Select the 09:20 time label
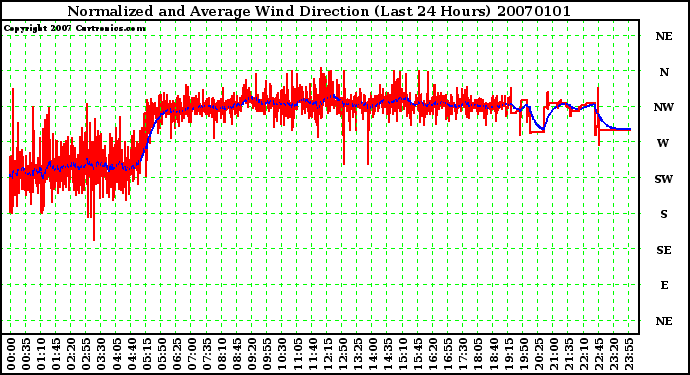Image resolution: width=690 pixels, height=375 pixels. pyautogui.click(x=252, y=354)
